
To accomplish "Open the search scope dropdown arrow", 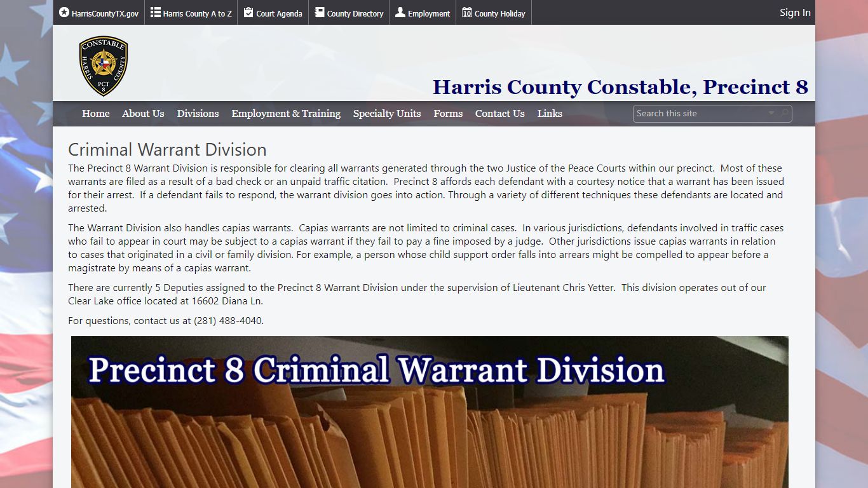I will pos(771,113).
